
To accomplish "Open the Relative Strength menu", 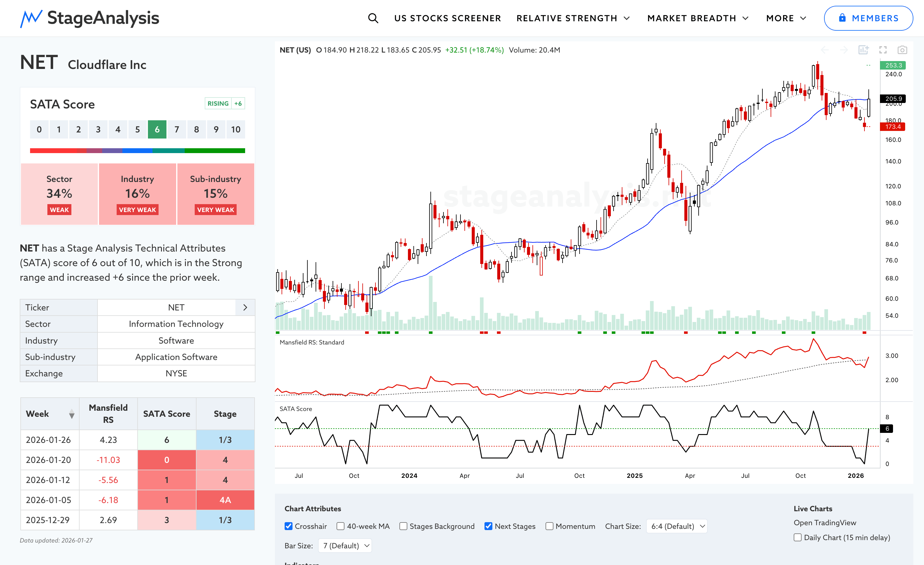I will pos(573,18).
